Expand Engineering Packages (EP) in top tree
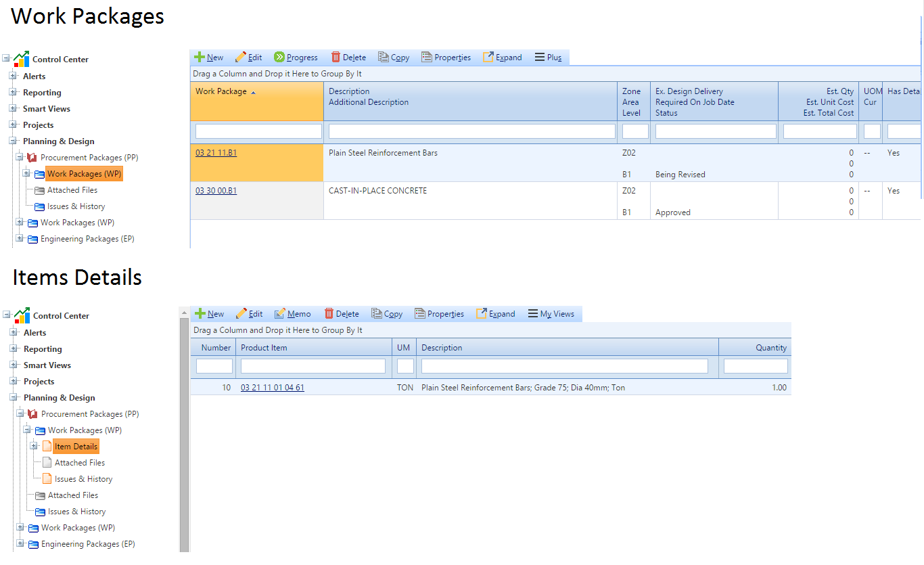 (20, 239)
